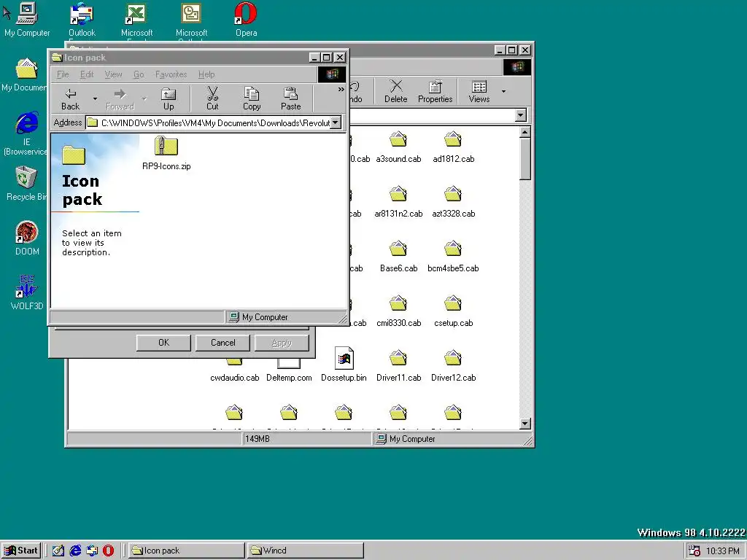The height and width of the screenshot is (560, 747).
Task: Click the cwdaudio.cab file name
Action: point(234,378)
